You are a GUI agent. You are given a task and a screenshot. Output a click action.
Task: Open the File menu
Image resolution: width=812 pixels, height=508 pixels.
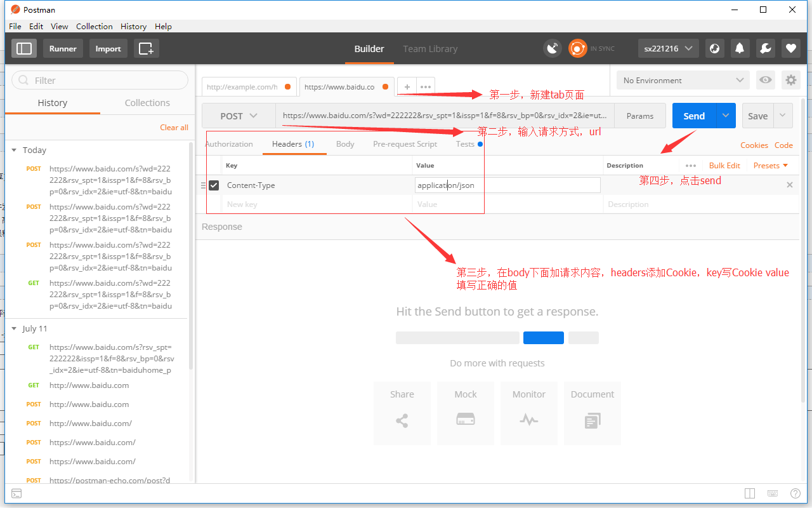(x=15, y=26)
